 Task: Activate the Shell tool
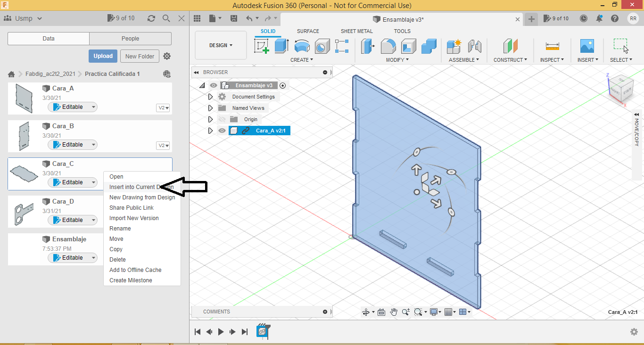click(x=409, y=46)
